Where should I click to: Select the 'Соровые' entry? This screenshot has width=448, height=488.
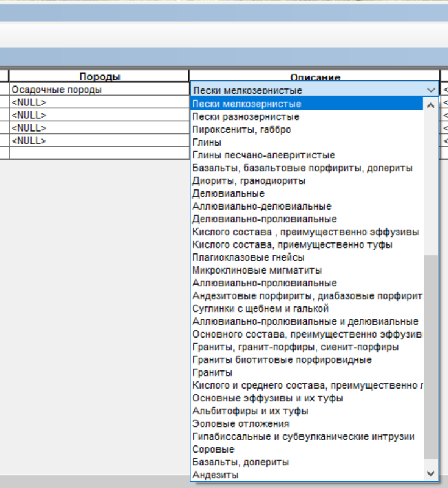(307, 449)
